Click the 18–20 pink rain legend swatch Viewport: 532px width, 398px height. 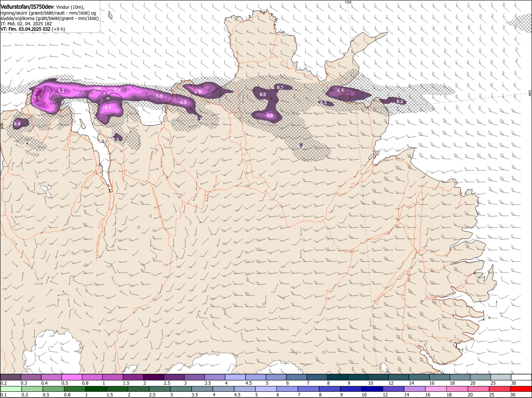[458, 389]
